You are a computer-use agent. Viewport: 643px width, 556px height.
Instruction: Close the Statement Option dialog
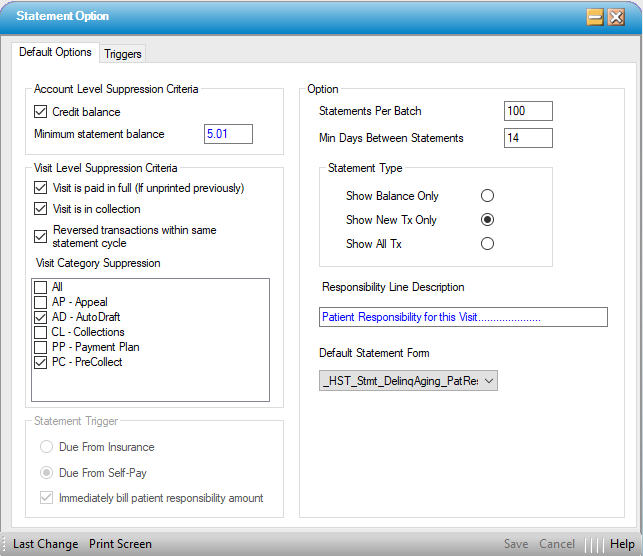coord(616,17)
